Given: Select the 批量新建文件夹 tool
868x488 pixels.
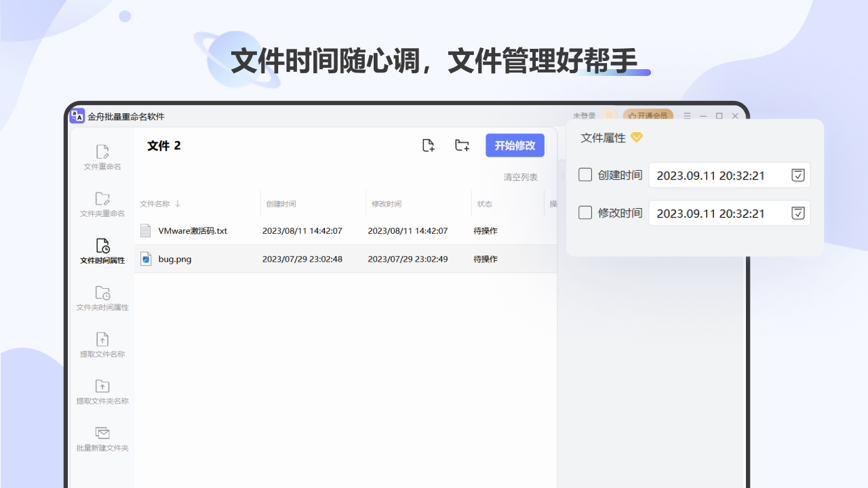Looking at the screenshot, I should [102, 439].
